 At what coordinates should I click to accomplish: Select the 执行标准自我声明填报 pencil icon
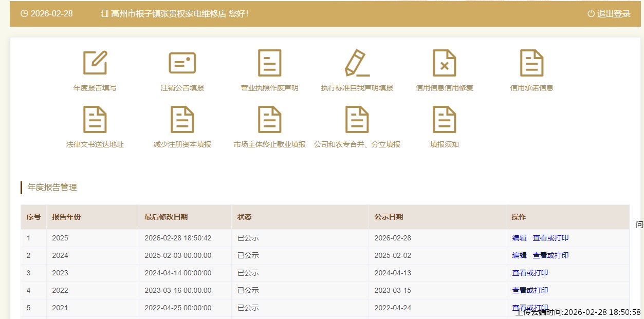click(x=357, y=63)
